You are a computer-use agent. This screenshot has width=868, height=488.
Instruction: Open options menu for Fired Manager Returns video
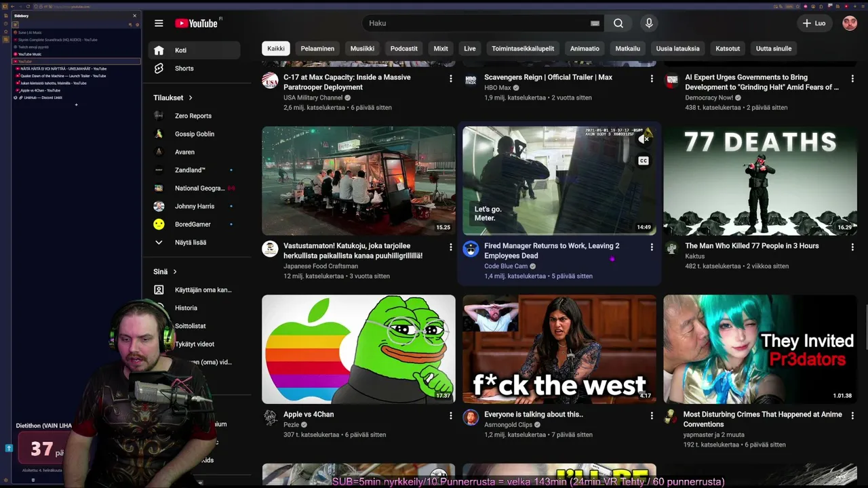tap(651, 247)
